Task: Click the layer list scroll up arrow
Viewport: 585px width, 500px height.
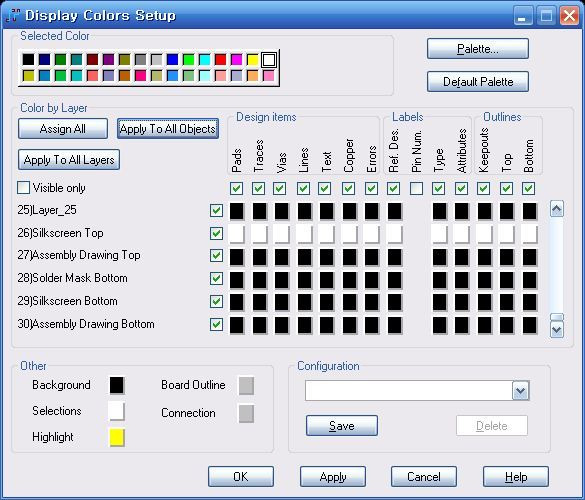Action: [x=557, y=209]
